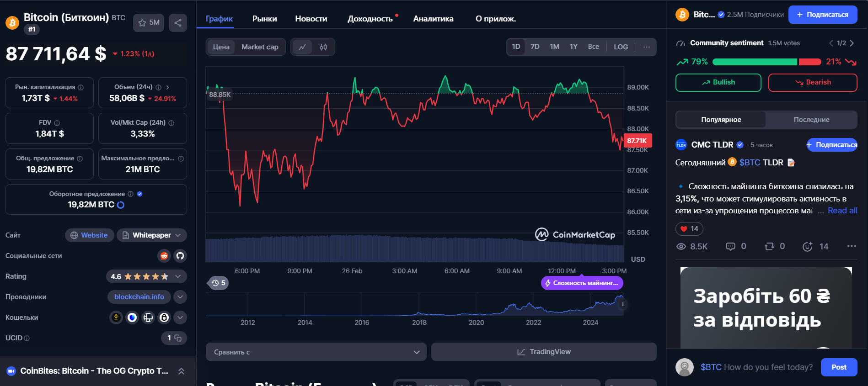This screenshot has width=868, height=386.
Task: Click the first wallet icon in Кошельки row
Action: pos(116,317)
